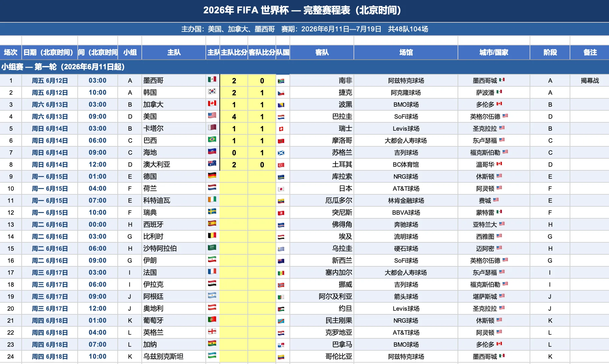The height and width of the screenshot is (364, 609).
Task: Select the 小组 column header
Action: point(130,52)
